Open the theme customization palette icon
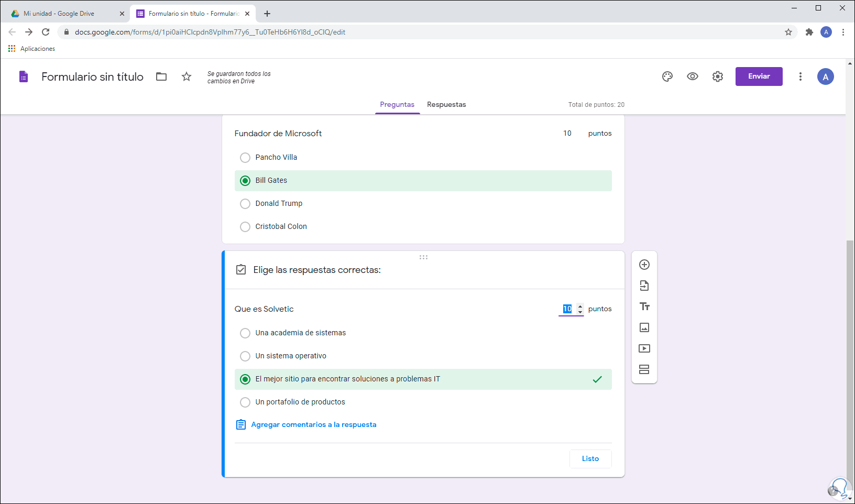 667,76
